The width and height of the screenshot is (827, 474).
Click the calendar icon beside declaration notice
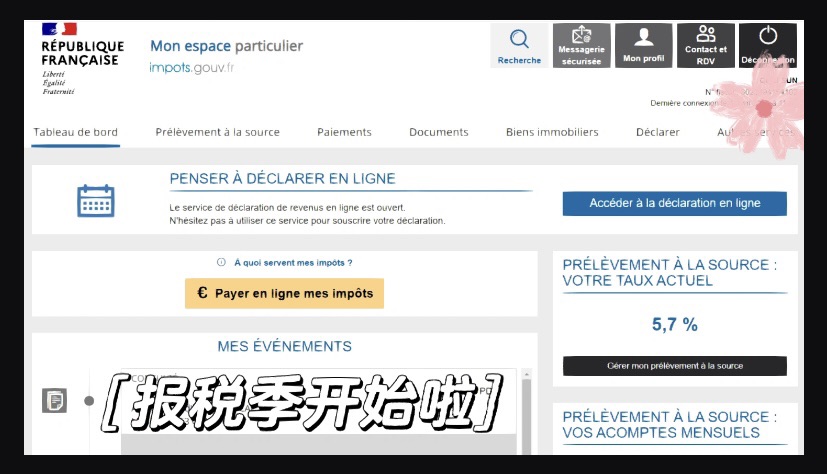point(96,201)
